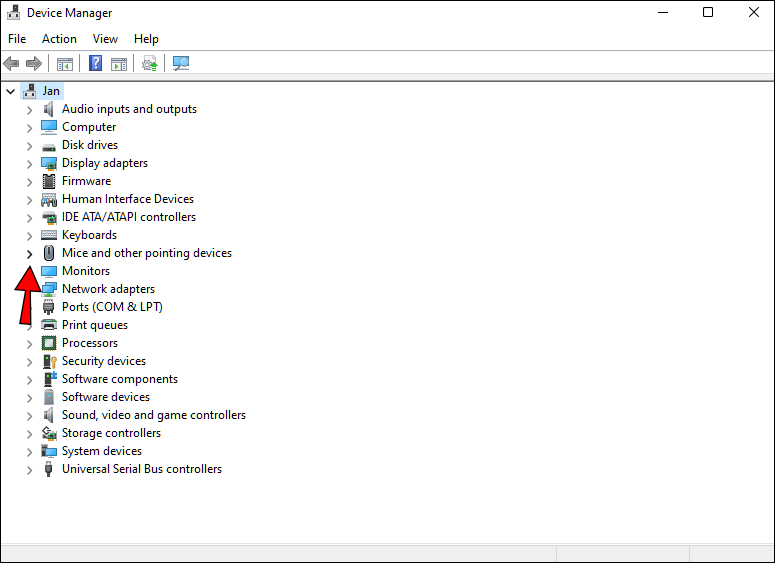Viewport: 775px width, 563px height.
Task: Click the printer icon for Print queues
Action: point(48,325)
